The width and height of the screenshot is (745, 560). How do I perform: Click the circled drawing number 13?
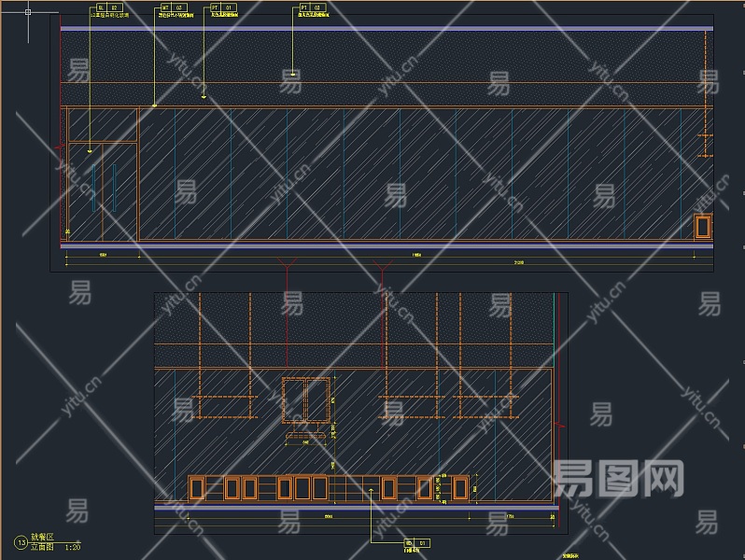pos(21,542)
